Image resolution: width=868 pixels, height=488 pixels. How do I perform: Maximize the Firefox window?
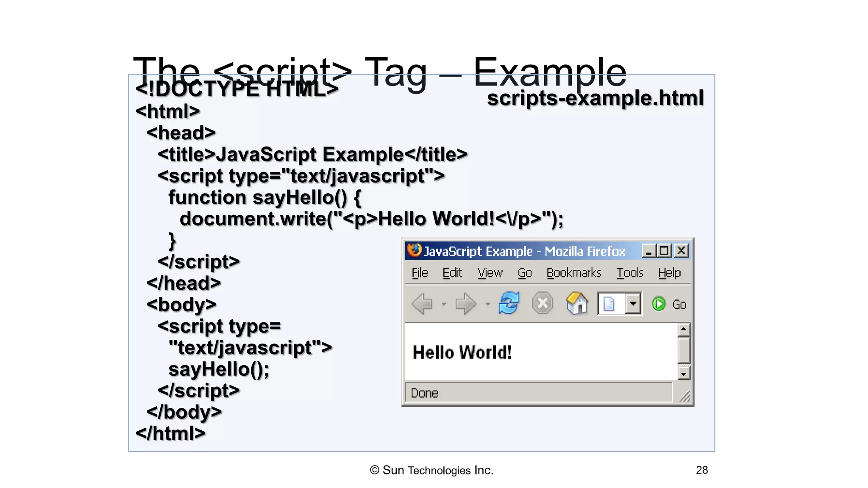click(664, 251)
